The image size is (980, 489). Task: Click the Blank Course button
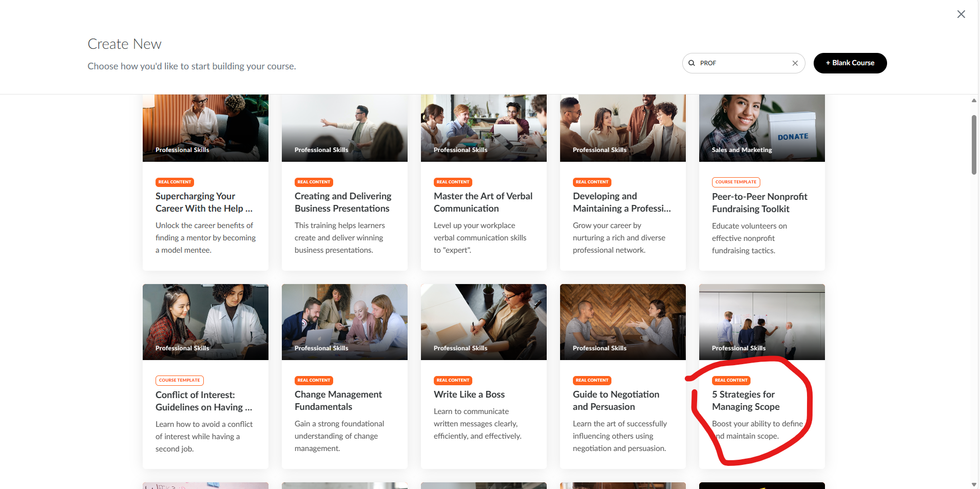tap(850, 63)
